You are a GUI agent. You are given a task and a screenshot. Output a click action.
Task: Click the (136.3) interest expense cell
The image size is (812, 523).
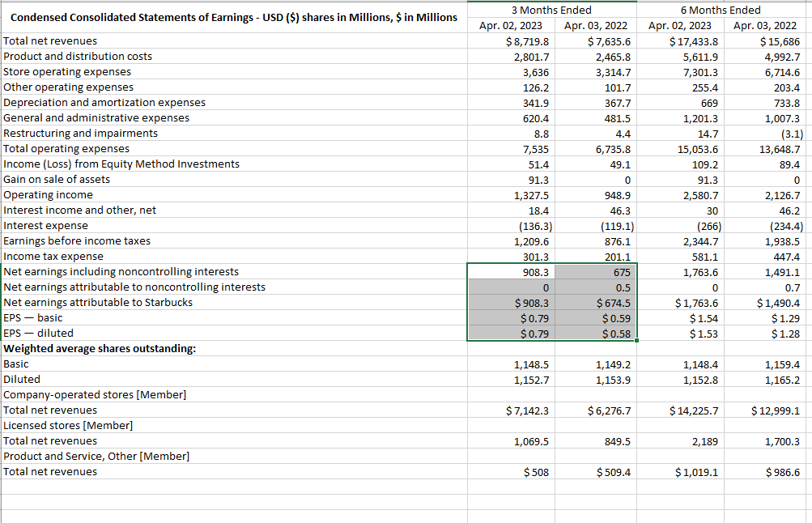511,227
